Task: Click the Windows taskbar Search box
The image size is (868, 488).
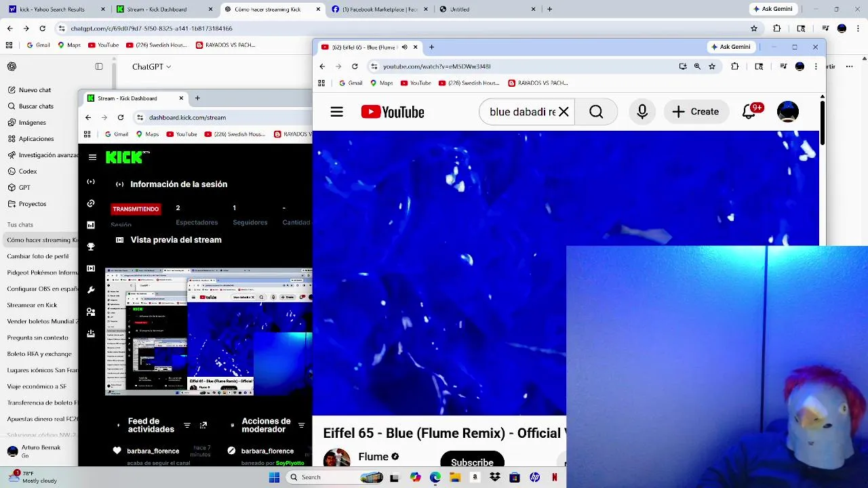Action: 335,477
